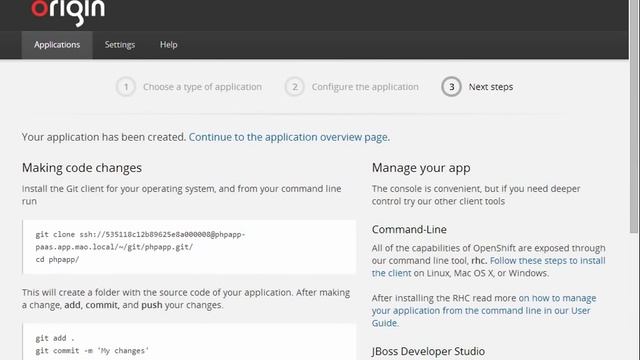
Task: Click step 2 circle number icon
Action: 294,87
